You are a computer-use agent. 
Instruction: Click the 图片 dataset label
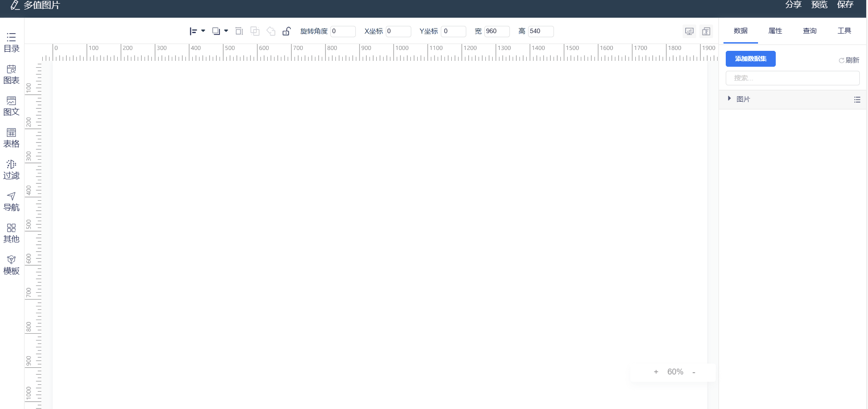tap(743, 99)
